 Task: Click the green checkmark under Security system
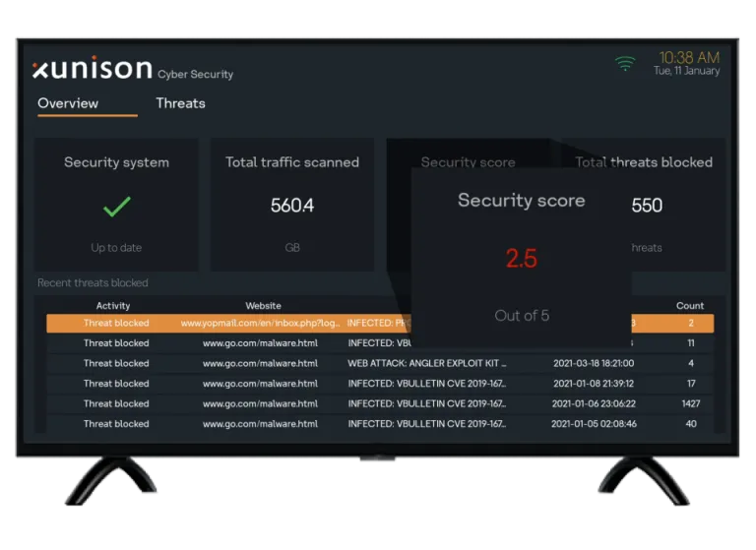[117, 207]
